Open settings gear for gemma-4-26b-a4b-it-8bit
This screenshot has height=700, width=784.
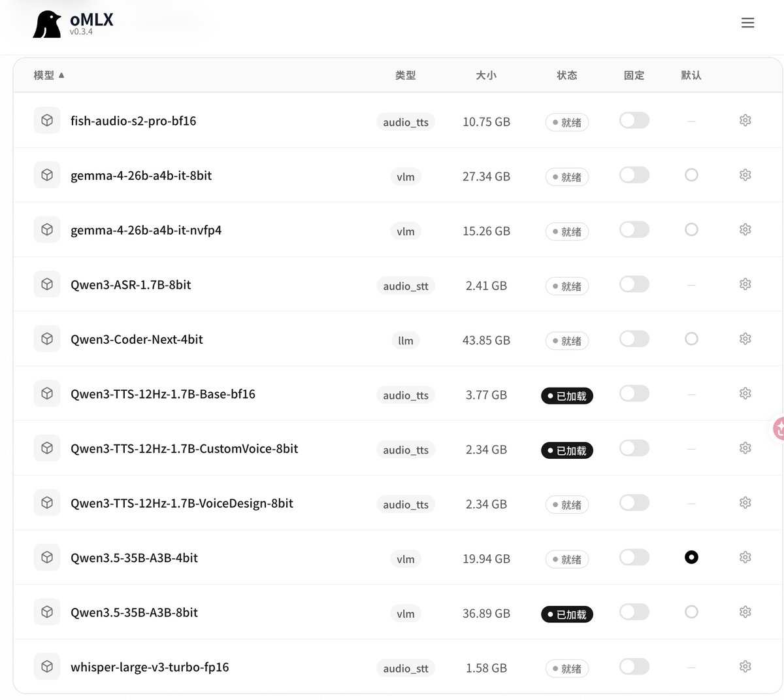pos(745,175)
